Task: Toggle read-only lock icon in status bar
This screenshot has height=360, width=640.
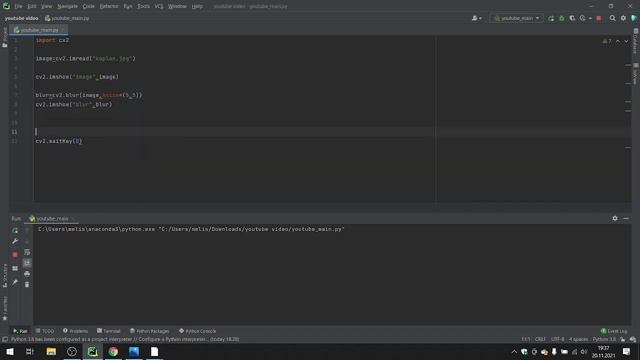Action: click(x=622, y=340)
